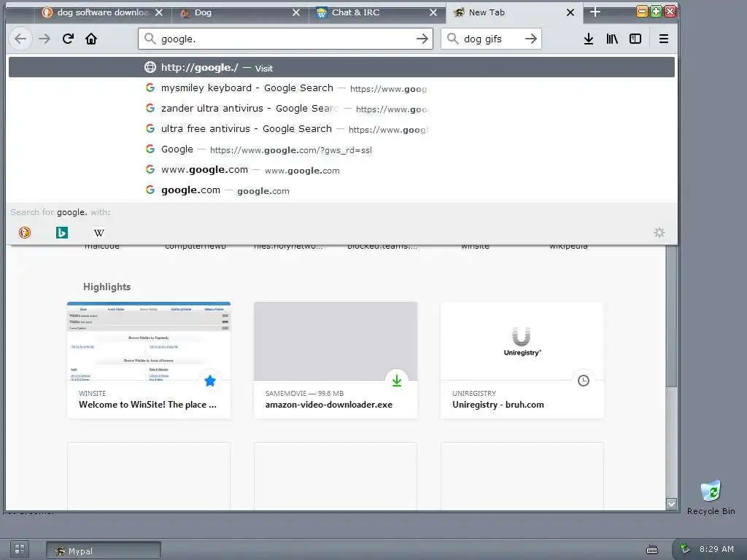The height and width of the screenshot is (560, 747).
Task: Click 'Welcome to WinSite! The place ...' title
Action: (x=147, y=405)
